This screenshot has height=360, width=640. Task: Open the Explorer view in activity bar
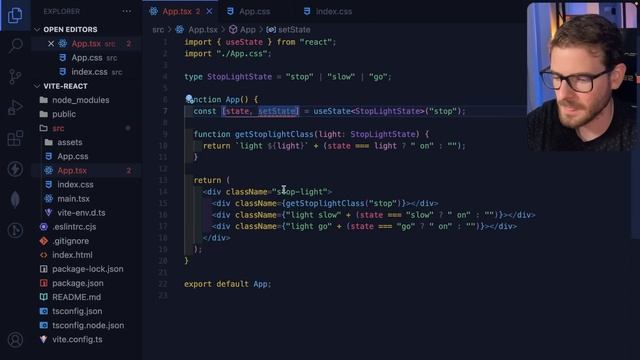click(15, 15)
